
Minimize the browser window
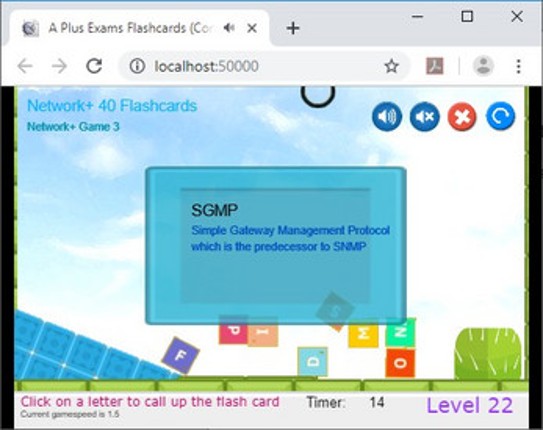[418, 16]
